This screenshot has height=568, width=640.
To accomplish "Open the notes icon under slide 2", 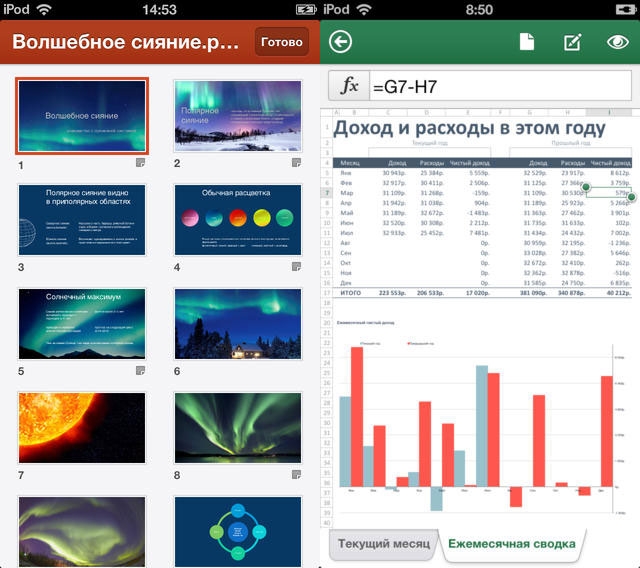I will point(297,162).
